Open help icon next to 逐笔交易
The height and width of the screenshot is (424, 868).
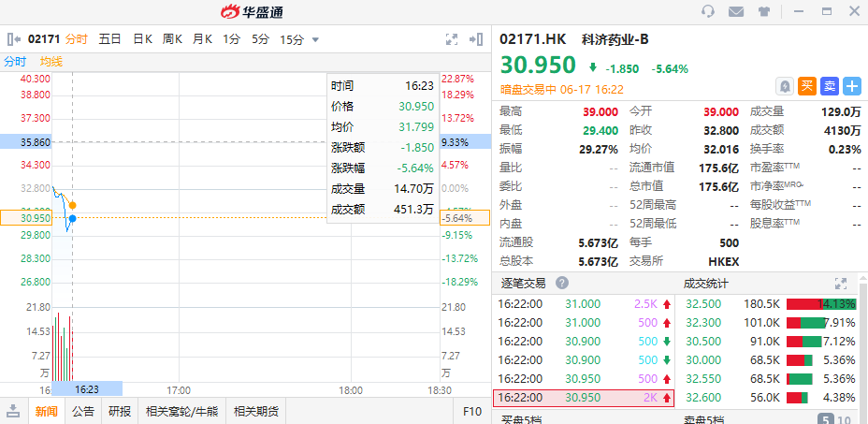click(x=562, y=284)
